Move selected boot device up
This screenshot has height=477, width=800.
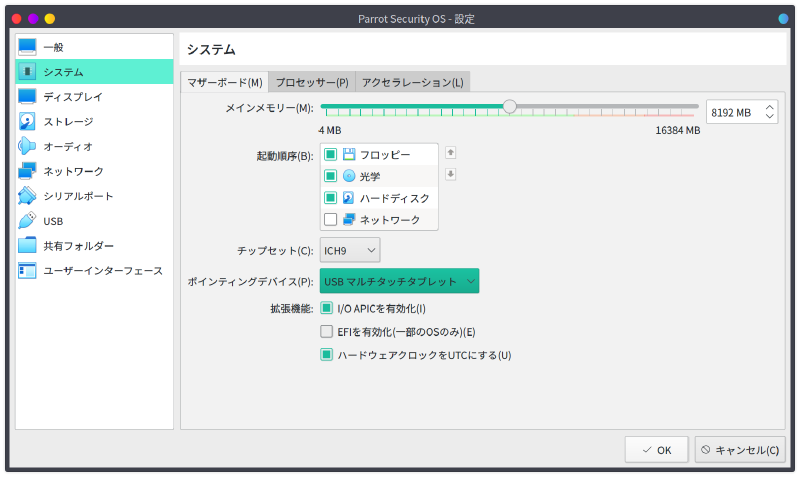(451, 153)
